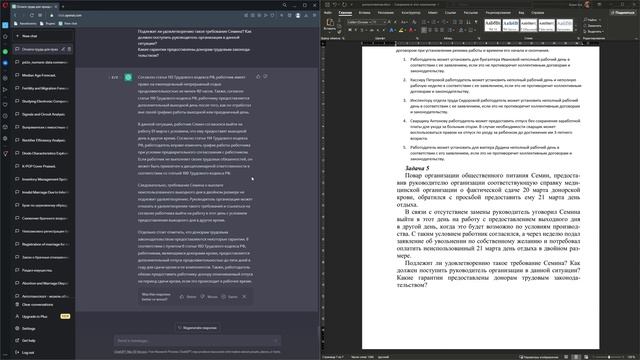Toggle Bold formatting in Word
This screenshot has height=360, width=640.
click(x=350, y=30)
